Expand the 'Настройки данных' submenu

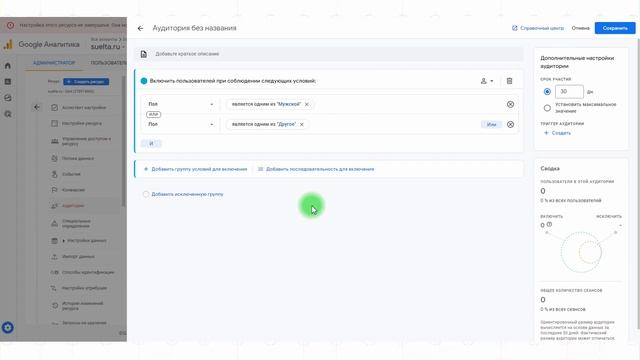coord(64,241)
